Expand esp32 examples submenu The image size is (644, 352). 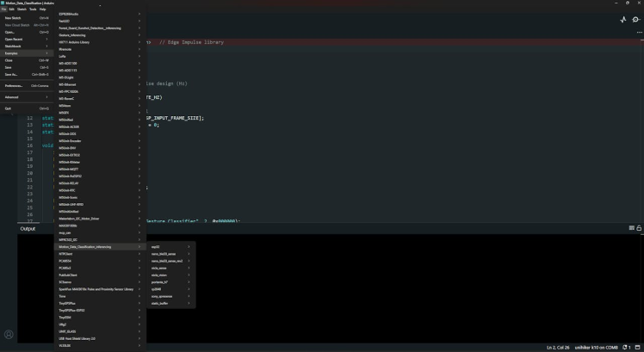tap(170, 247)
